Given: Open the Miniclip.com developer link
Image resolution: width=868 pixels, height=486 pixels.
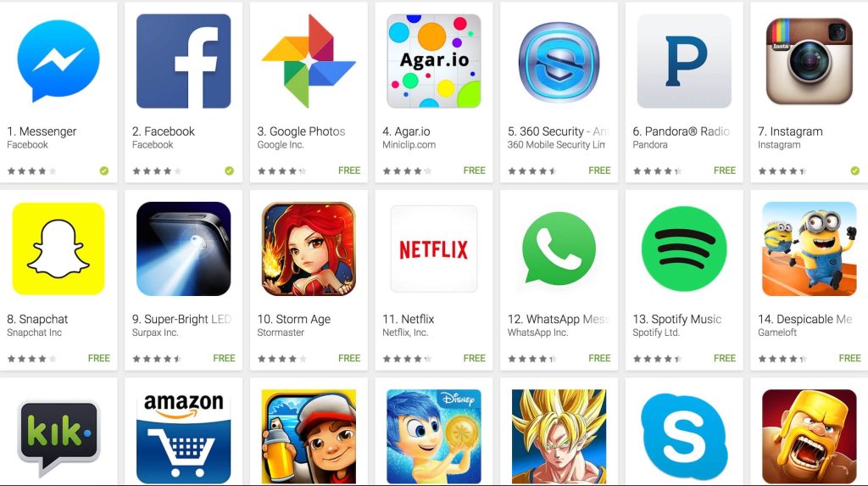Looking at the screenshot, I should pyautogui.click(x=409, y=145).
